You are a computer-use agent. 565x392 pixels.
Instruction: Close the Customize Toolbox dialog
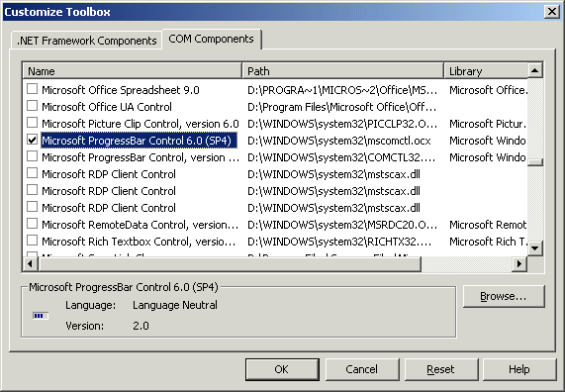tap(552, 12)
